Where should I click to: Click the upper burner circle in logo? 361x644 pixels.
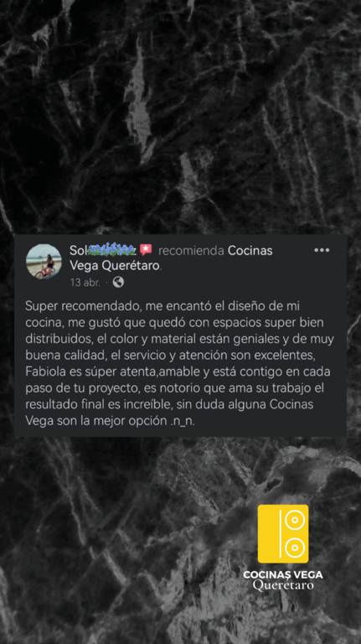(295, 521)
